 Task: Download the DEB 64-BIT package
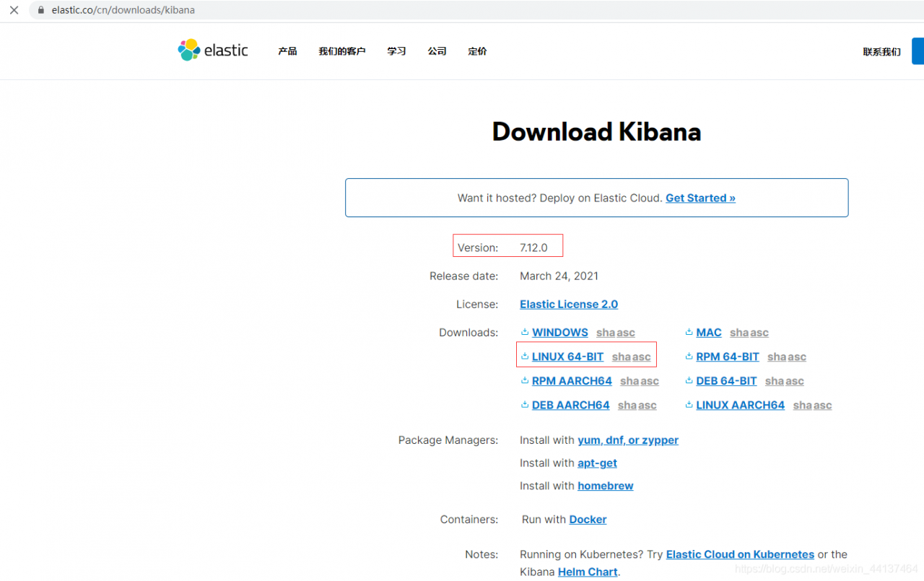[726, 381]
